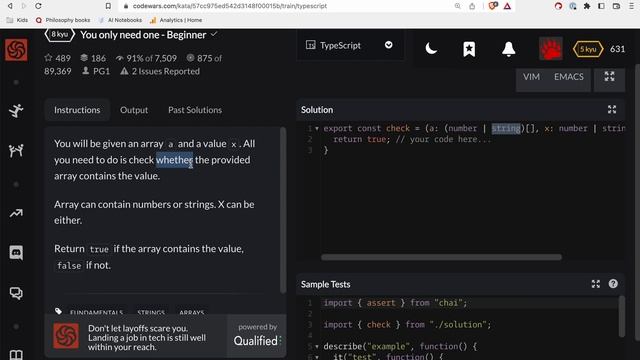Screen dimensions: 640x360
Task: Open the Analytics | Home bookmark
Action: (176, 20)
